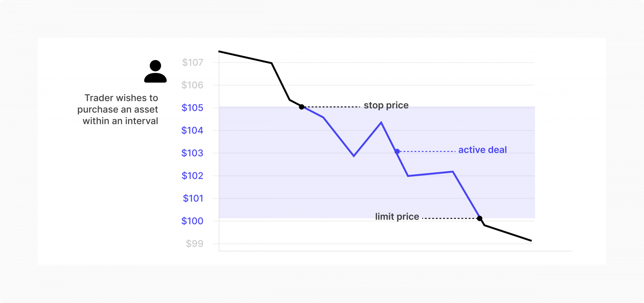The height and width of the screenshot is (303, 644).
Task: Click the stop price marker dot
Action: (301, 107)
